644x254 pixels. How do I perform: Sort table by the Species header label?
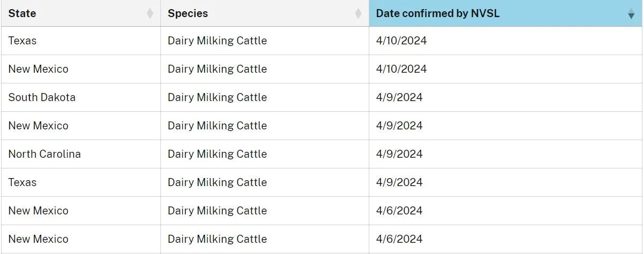tap(188, 13)
